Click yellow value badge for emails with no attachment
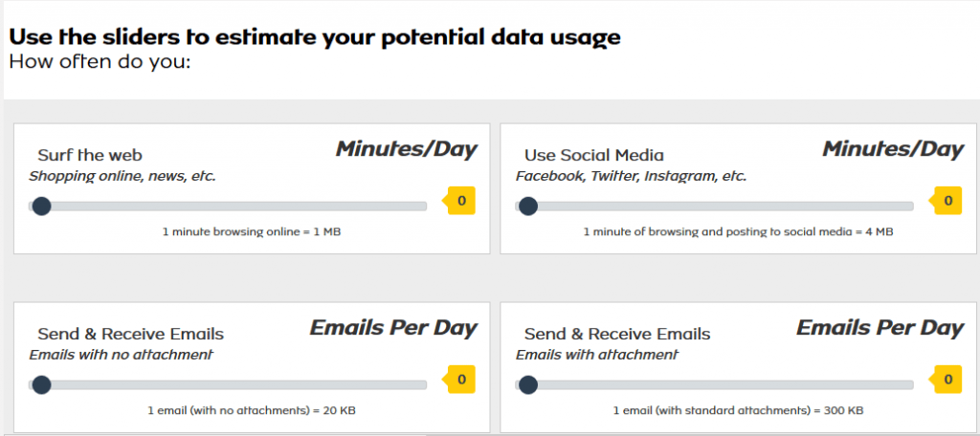 461,380
